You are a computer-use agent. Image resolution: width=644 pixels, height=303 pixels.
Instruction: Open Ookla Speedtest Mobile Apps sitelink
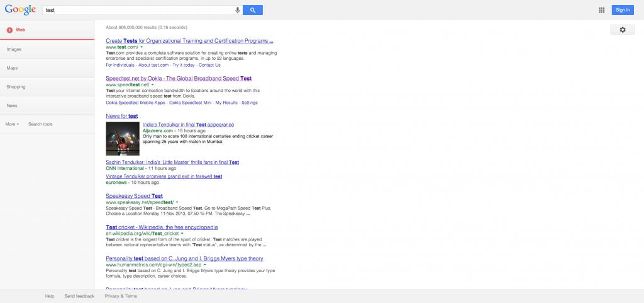point(136,103)
